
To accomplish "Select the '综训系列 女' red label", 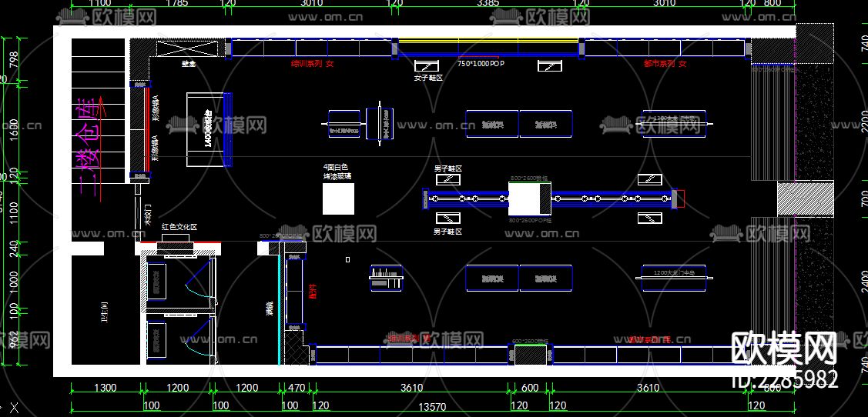I will pos(312,64).
